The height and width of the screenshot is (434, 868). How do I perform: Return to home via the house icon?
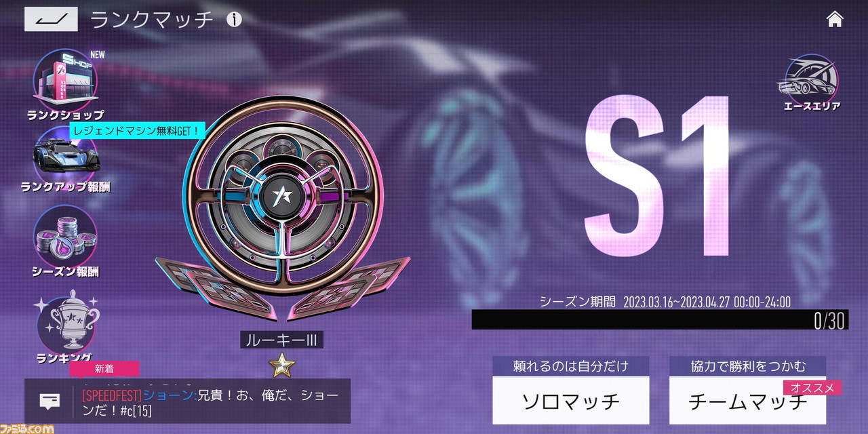pyautogui.click(x=835, y=20)
